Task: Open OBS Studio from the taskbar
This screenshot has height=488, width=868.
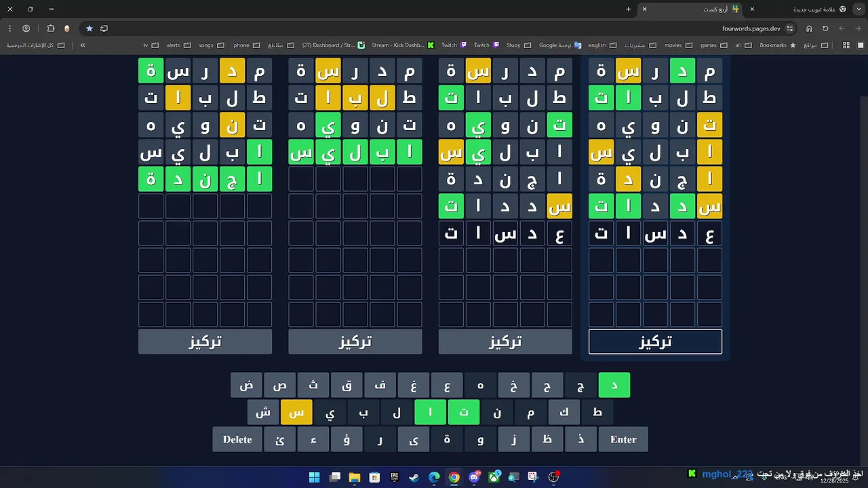Action: click(554, 477)
